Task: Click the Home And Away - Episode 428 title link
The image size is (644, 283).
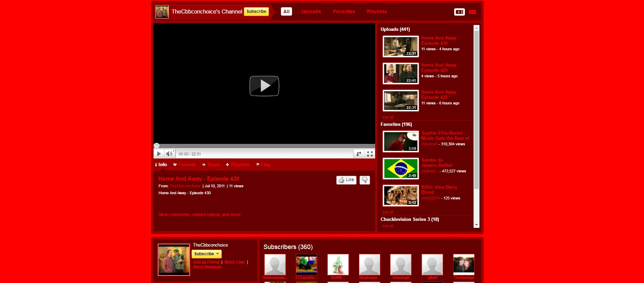Action: pos(440,95)
